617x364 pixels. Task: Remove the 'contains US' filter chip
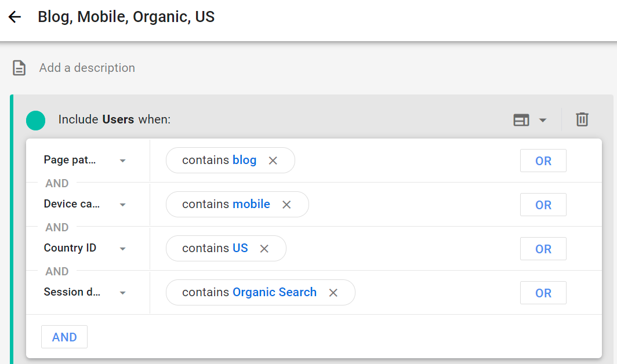(264, 249)
